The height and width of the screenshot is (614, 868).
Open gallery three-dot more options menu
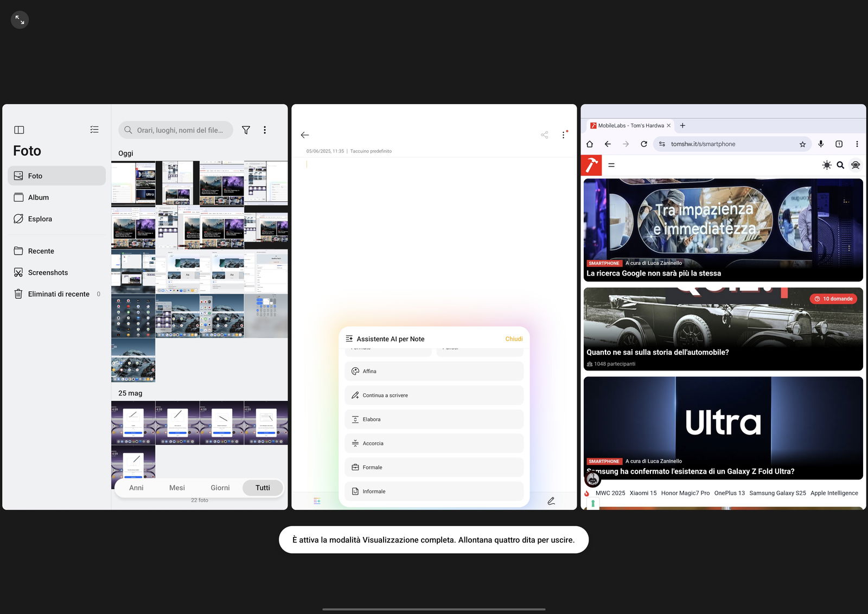[x=265, y=130]
